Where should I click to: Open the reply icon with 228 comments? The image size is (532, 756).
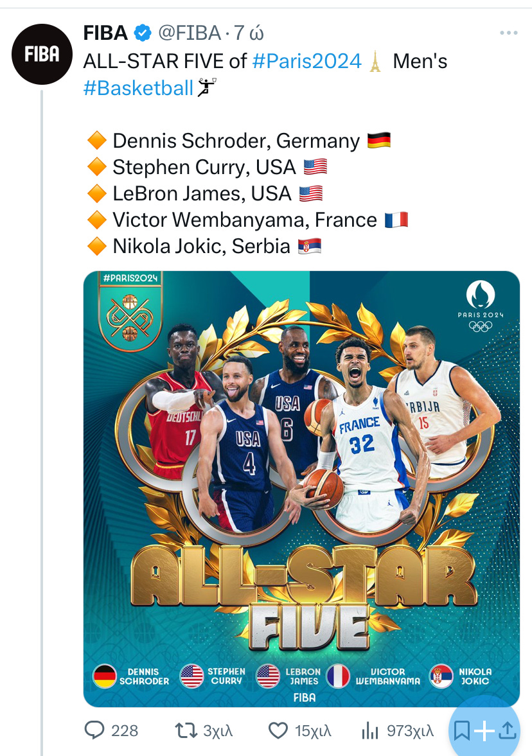click(94, 730)
